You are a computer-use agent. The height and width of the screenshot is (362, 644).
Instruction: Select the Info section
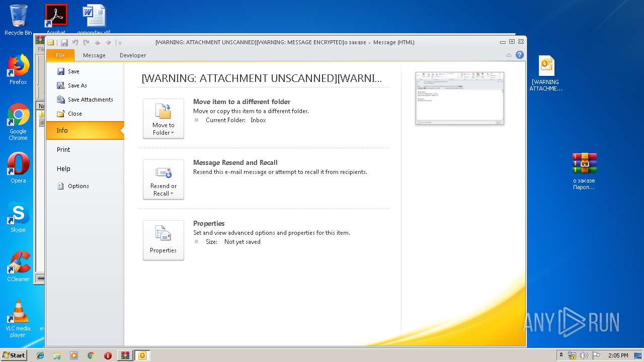85,130
